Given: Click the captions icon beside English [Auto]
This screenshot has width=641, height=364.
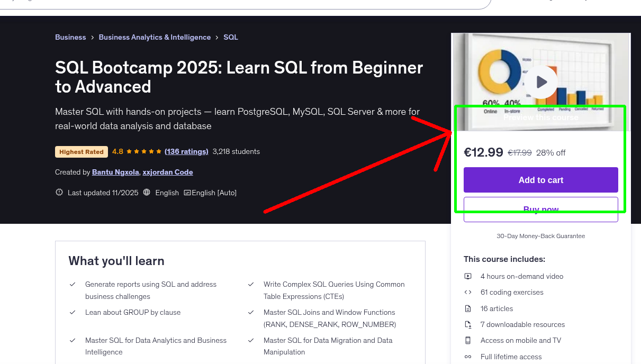Looking at the screenshot, I should click(187, 193).
